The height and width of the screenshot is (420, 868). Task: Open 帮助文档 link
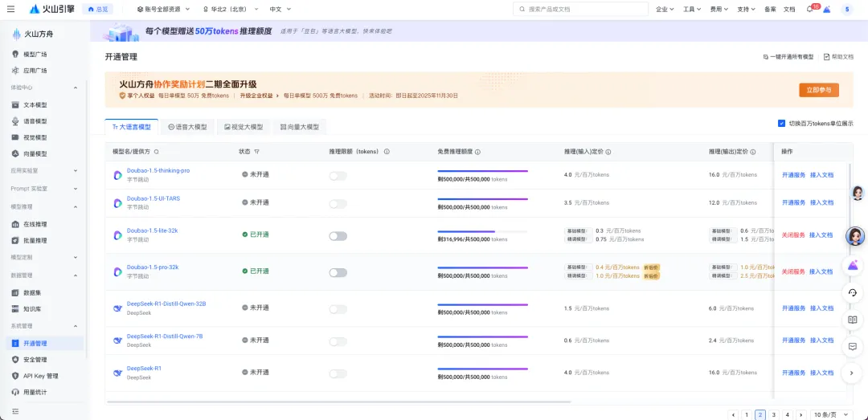point(838,57)
